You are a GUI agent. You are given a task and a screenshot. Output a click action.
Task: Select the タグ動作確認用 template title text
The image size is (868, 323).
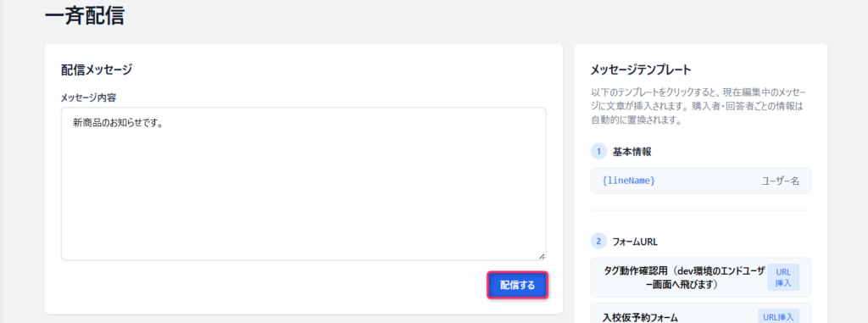tap(684, 277)
